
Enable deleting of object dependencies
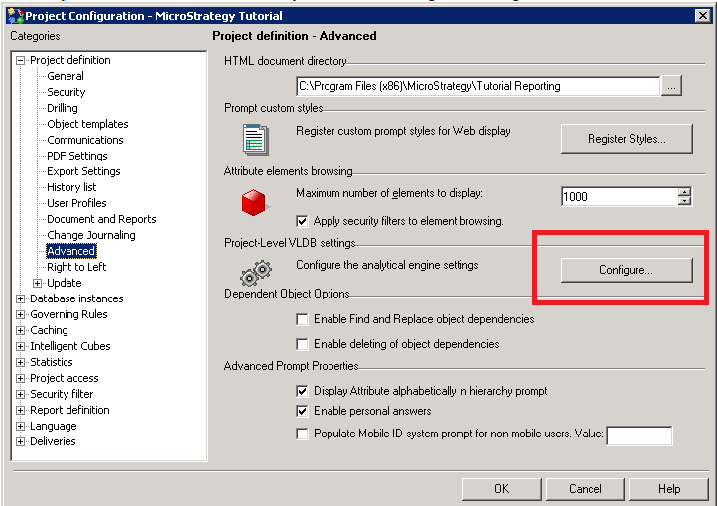click(303, 344)
